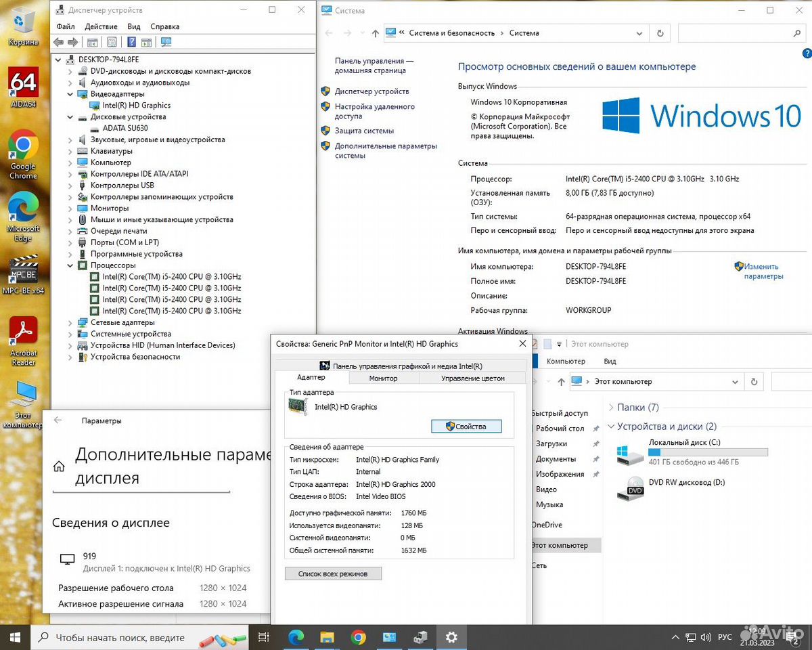
Task: Click РУС language indicator in tray
Action: coord(725,638)
